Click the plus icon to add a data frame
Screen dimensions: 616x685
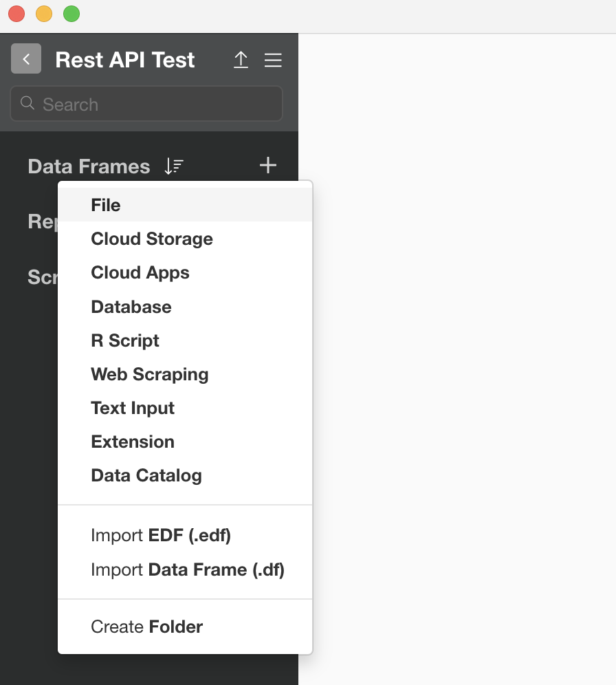pos(268,165)
